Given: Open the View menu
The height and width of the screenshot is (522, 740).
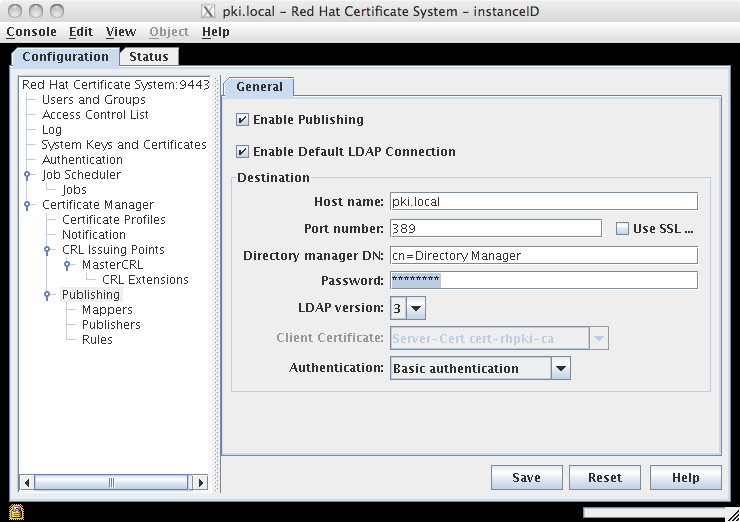Looking at the screenshot, I should [x=121, y=32].
